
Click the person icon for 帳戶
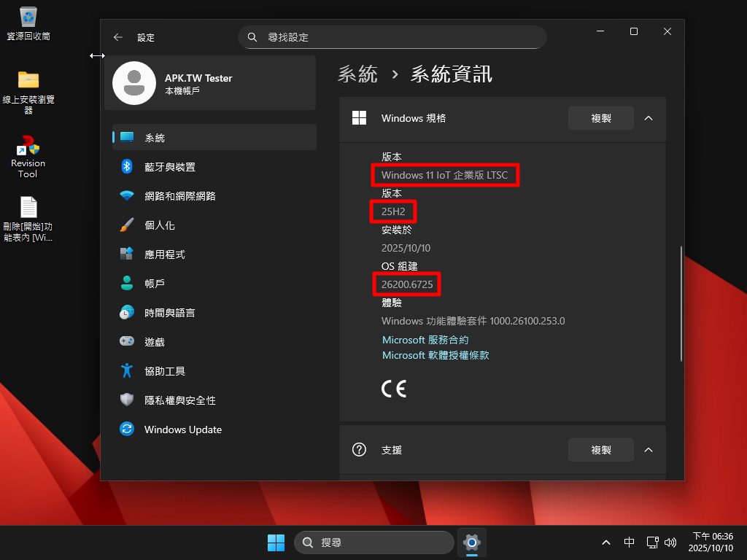point(127,283)
